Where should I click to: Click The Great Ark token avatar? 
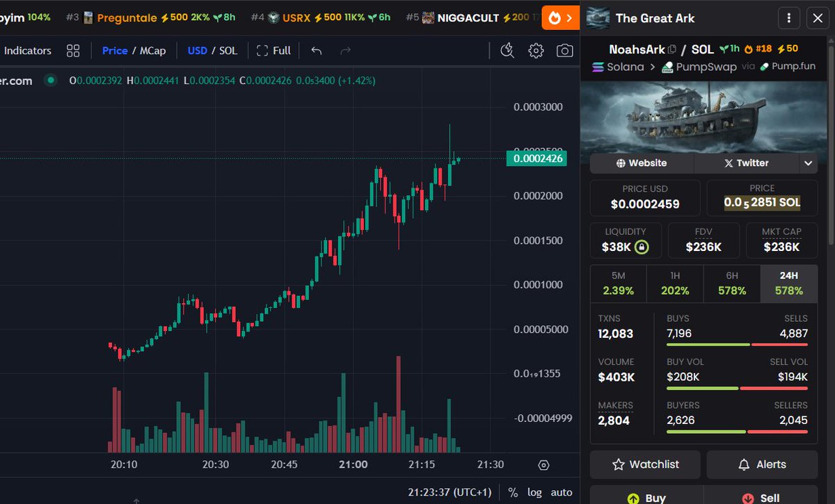click(x=598, y=18)
